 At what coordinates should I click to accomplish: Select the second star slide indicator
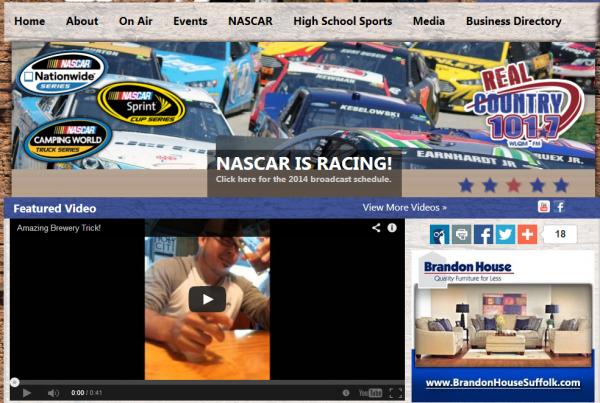(490, 185)
